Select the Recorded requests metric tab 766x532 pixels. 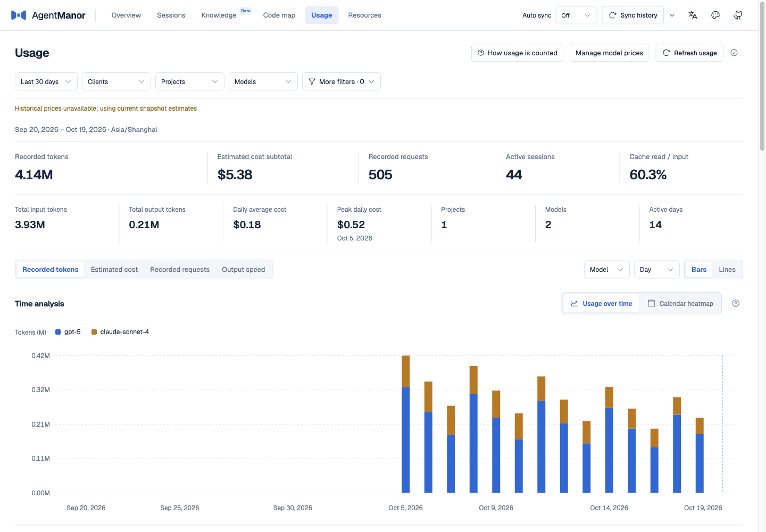click(180, 270)
